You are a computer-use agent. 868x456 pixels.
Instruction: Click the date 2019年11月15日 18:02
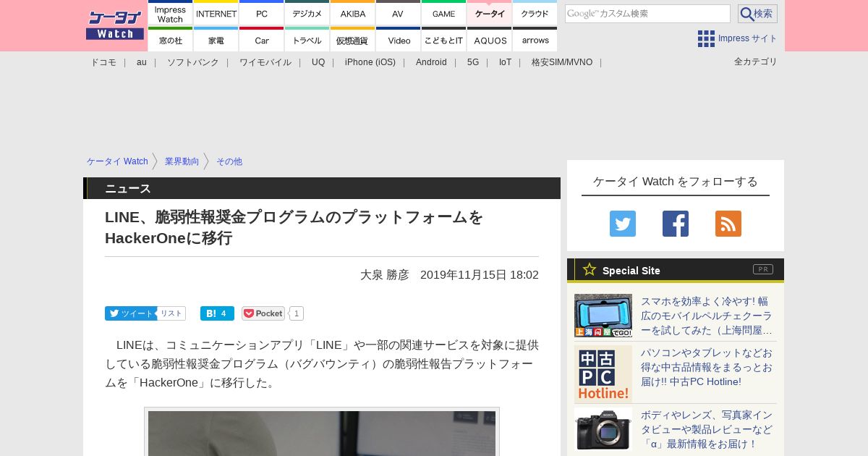480,275
